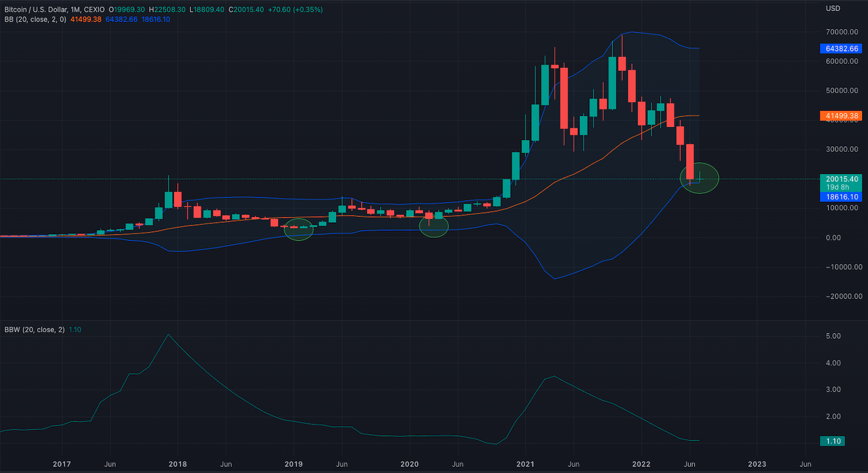Image resolution: width=868 pixels, height=473 pixels.
Task: Click the 19d 8h bar countdown
Action: point(837,187)
